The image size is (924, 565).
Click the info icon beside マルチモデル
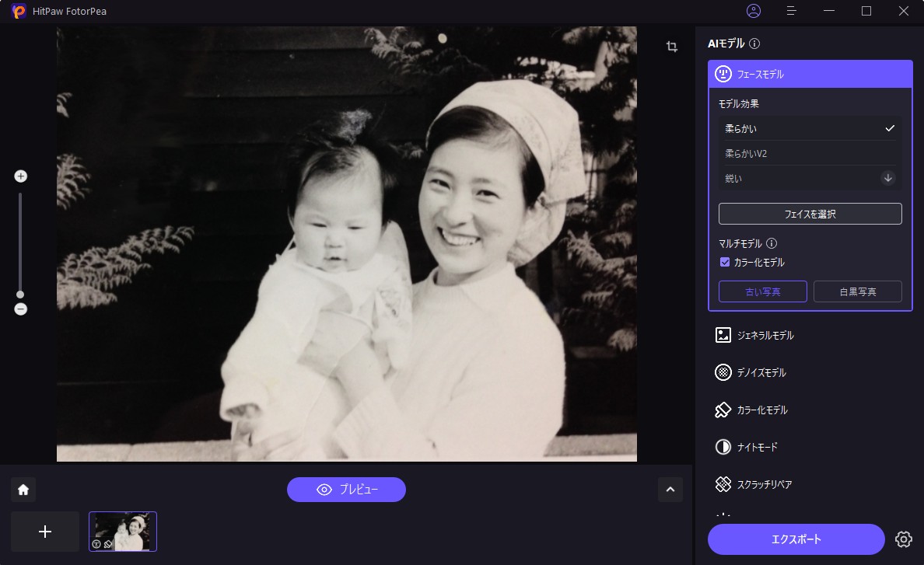click(x=772, y=244)
